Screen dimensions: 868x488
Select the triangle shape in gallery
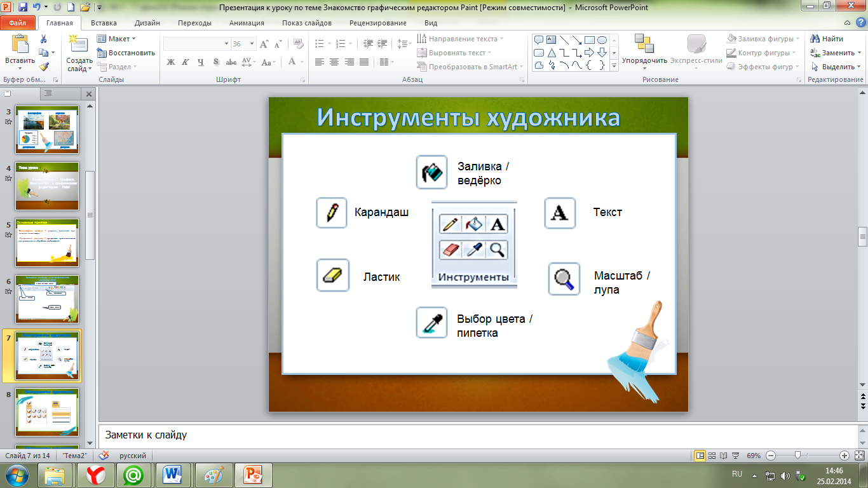coord(552,53)
